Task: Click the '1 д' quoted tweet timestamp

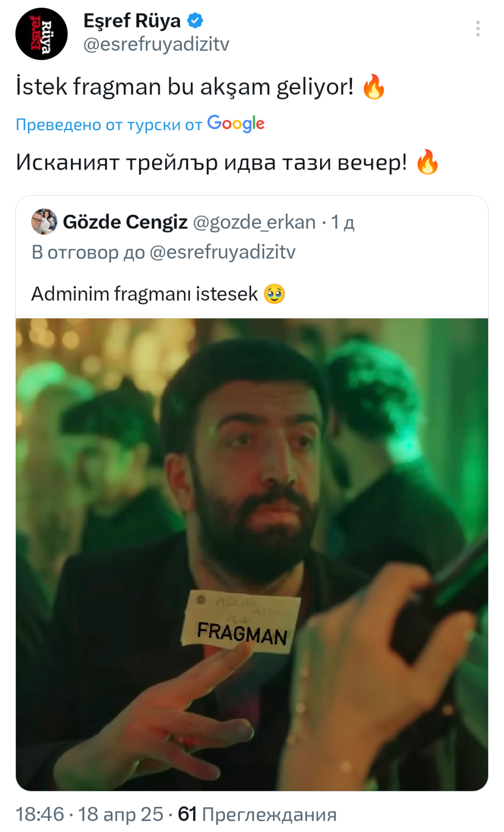Action: (343, 222)
